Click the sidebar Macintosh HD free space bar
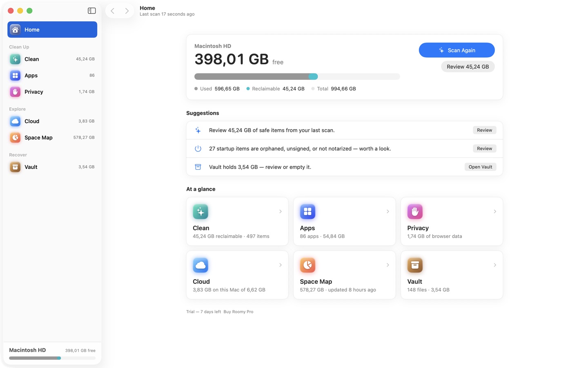The image size is (588, 368). (52, 358)
